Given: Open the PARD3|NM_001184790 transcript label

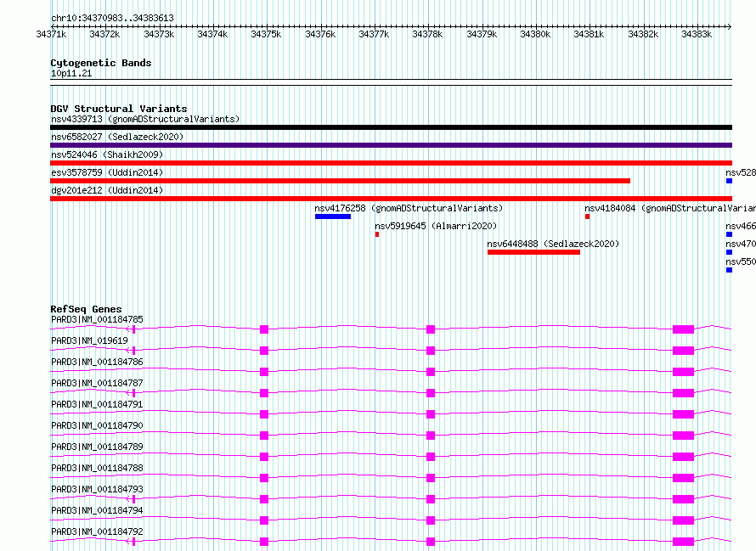Looking at the screenshot, I should coord(97,425).
